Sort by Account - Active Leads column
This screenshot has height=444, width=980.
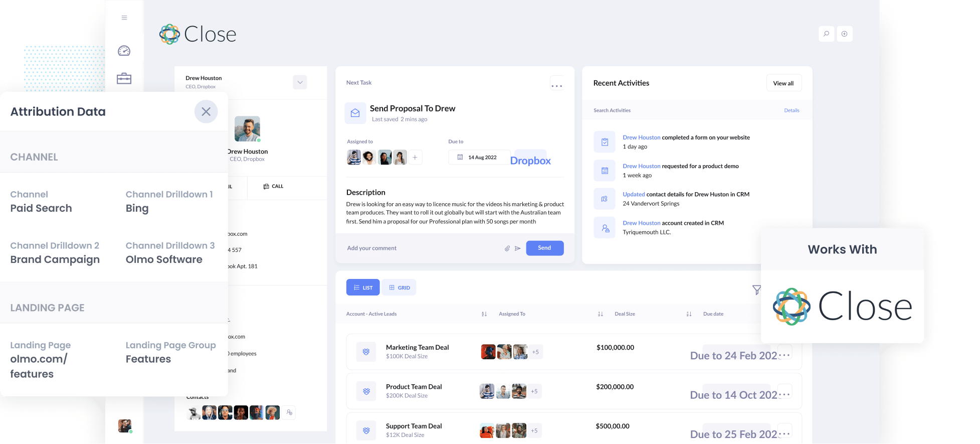tap(484, 314)
